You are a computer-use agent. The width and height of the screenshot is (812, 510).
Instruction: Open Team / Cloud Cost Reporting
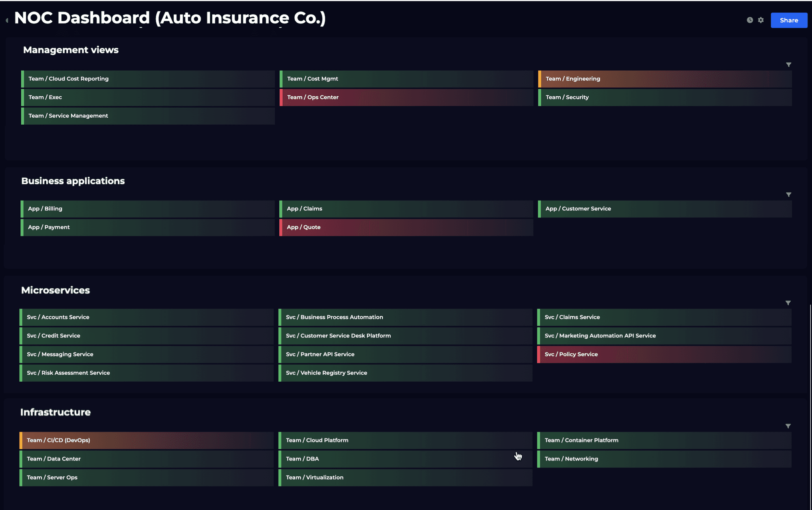pyautogui.click(x=148, y=79)
